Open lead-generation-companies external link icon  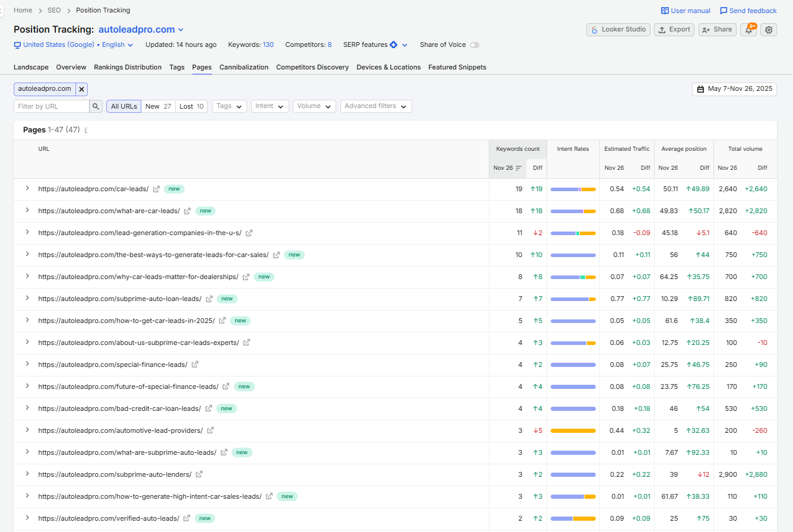(249, 233)
